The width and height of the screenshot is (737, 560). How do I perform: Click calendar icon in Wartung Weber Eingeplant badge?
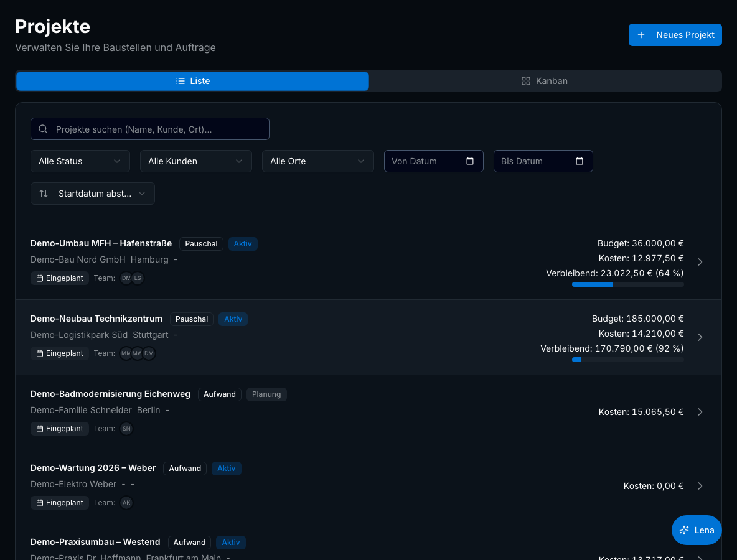point(40,503)
